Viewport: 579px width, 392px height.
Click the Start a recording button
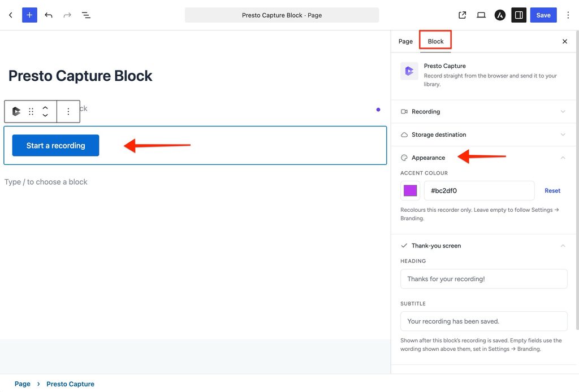click(55, 145)
